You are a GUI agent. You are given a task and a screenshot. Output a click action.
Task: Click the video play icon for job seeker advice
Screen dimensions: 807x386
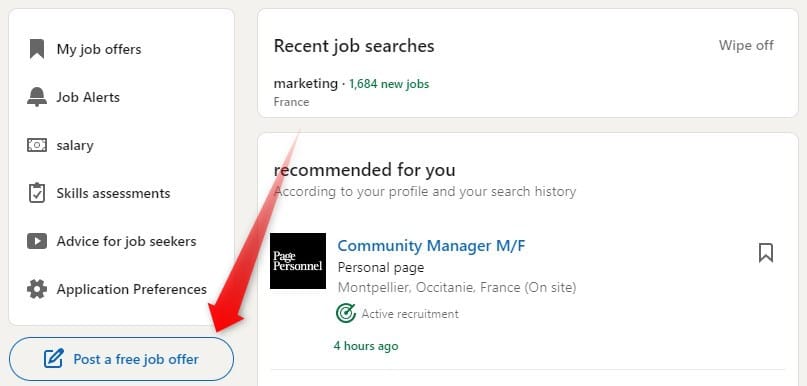[x=37, y=241]
